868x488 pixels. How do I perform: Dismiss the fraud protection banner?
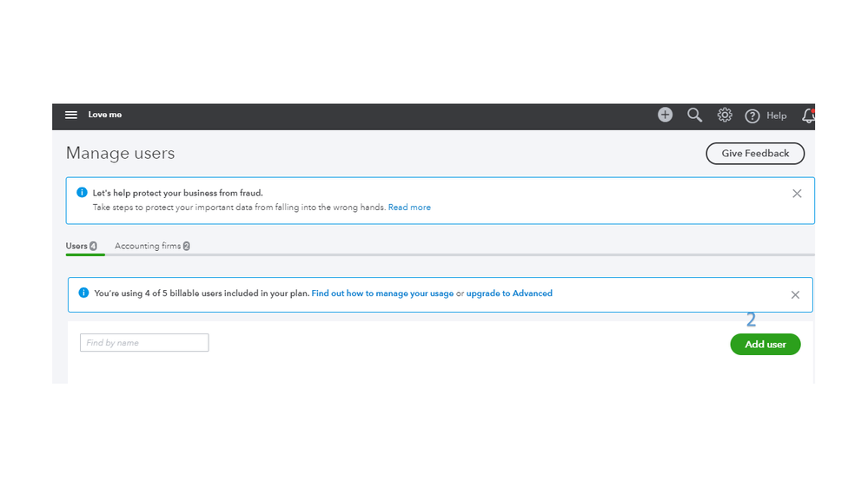(797, 194)
